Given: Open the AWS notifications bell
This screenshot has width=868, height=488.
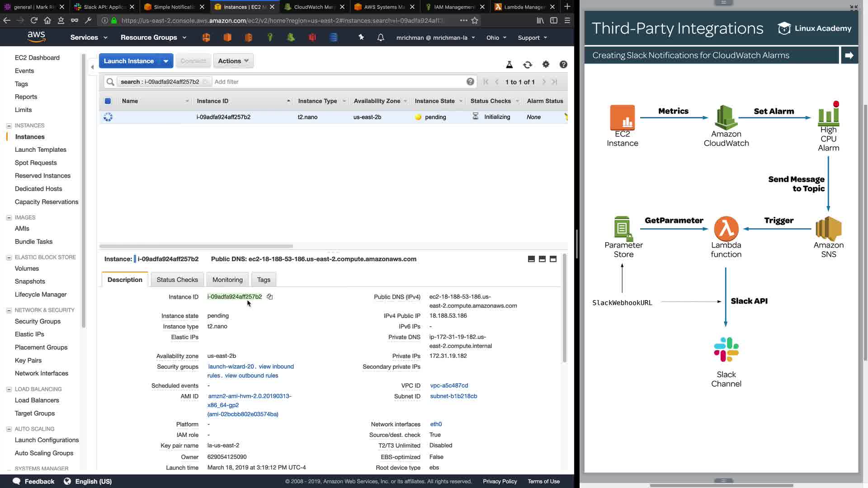Looking at the screenshot, I should (x=380, y=38).
